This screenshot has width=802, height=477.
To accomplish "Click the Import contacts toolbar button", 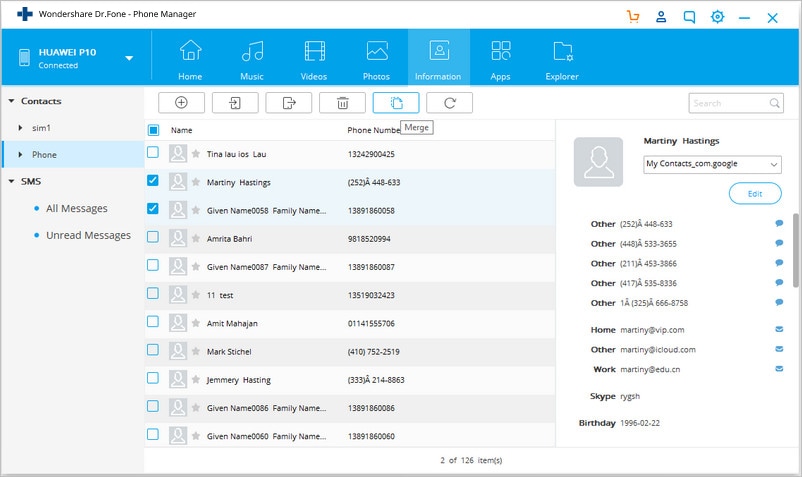I will (x=235, y=103).
